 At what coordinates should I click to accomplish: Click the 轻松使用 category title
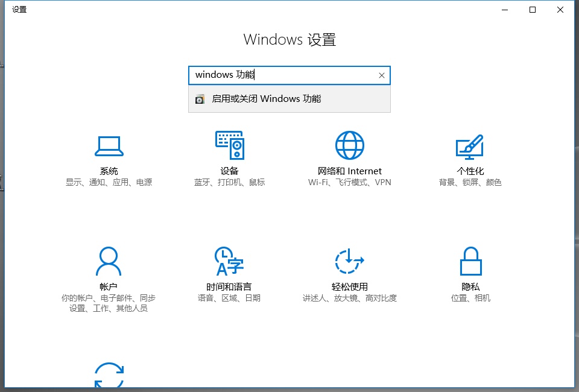350,287
